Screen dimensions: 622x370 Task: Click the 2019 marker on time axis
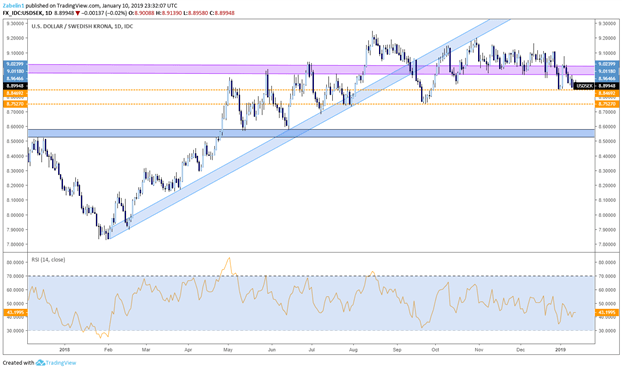(x=560, y=350)
